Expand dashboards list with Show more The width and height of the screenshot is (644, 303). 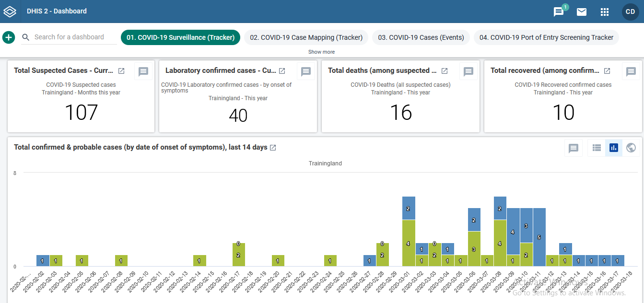321,52
